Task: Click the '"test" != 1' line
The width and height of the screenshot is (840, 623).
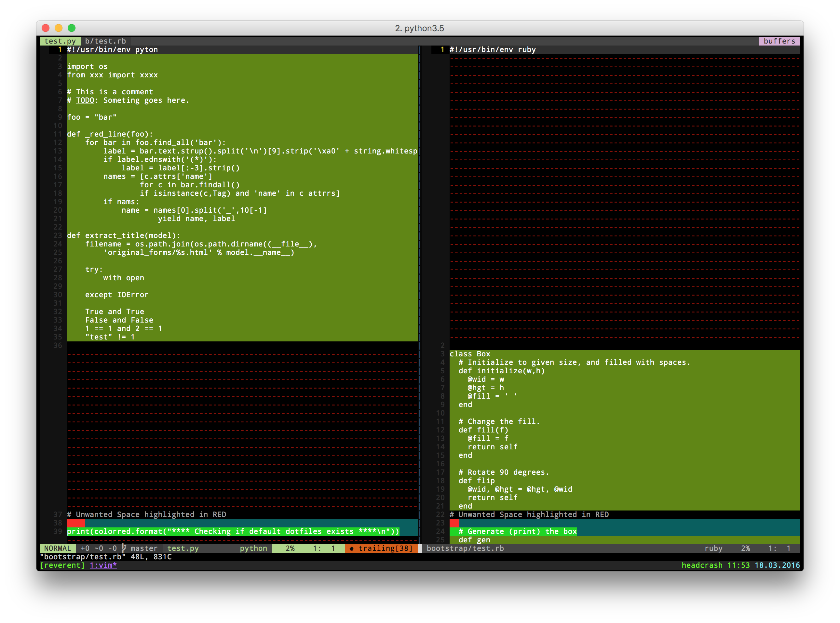Action: [110, 337]
